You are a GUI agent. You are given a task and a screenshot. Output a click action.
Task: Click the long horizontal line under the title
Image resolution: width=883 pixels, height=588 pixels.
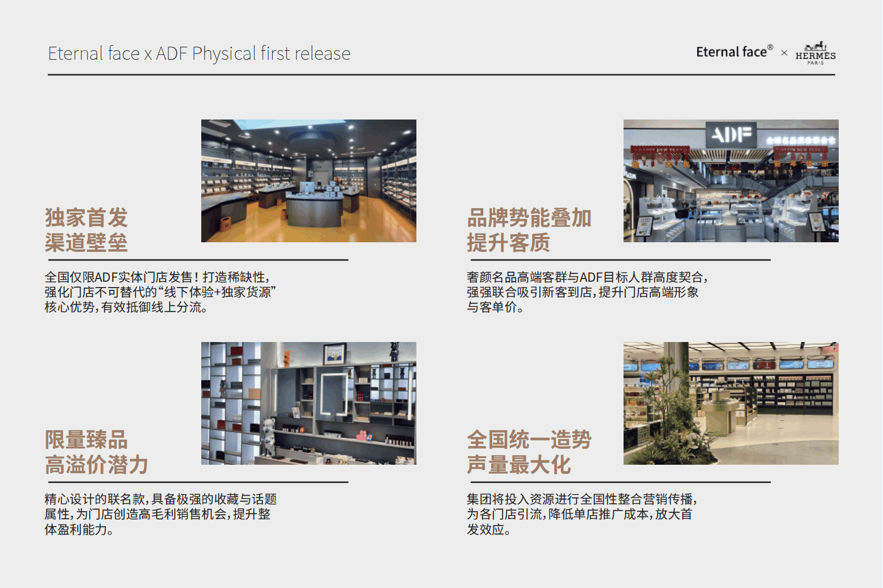point(441,75)
